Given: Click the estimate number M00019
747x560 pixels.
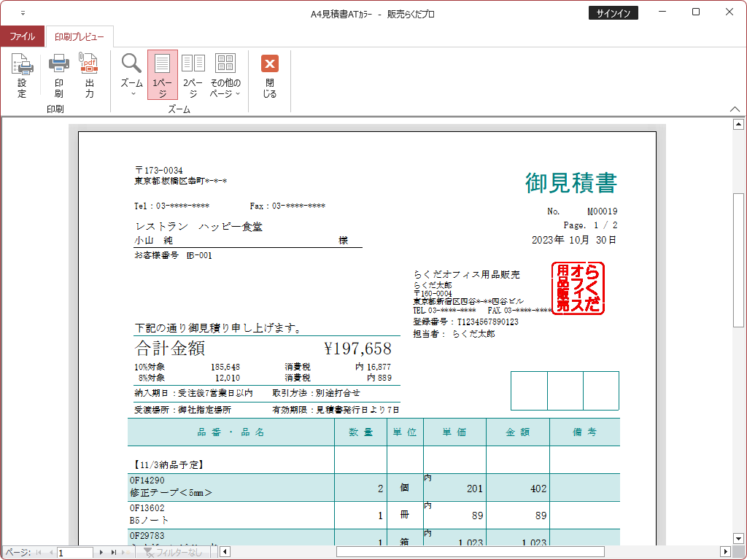Looking at the screenshot, I should (x=602, y=211).
